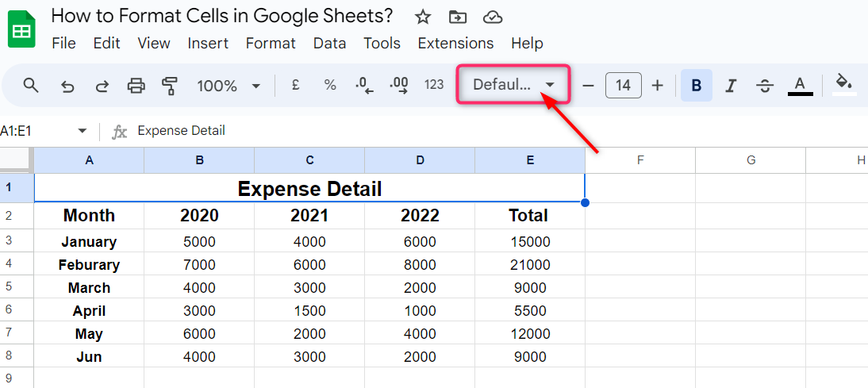Decrease decimal places
Viewport: 868px width, 388px height.
(x=364, y=85)
